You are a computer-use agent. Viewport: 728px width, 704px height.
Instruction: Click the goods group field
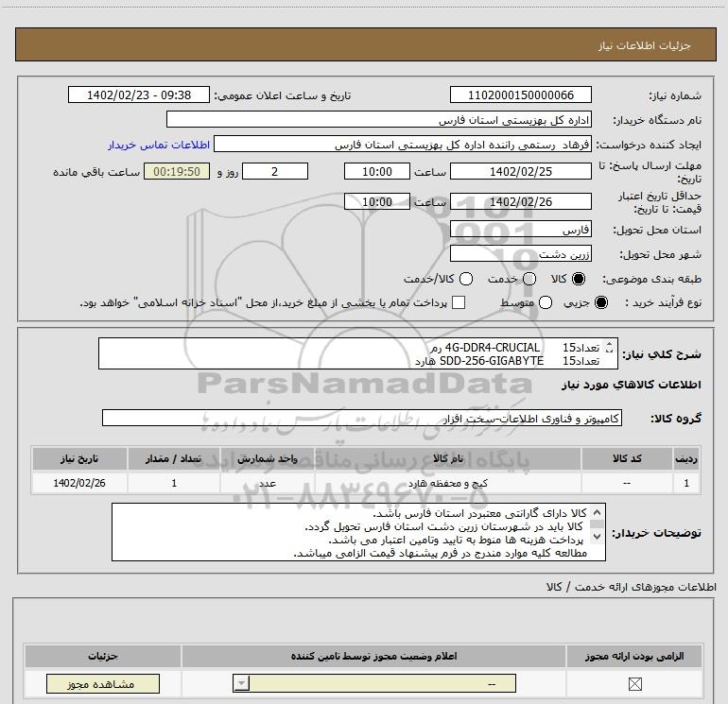click(x=362, y=418)
